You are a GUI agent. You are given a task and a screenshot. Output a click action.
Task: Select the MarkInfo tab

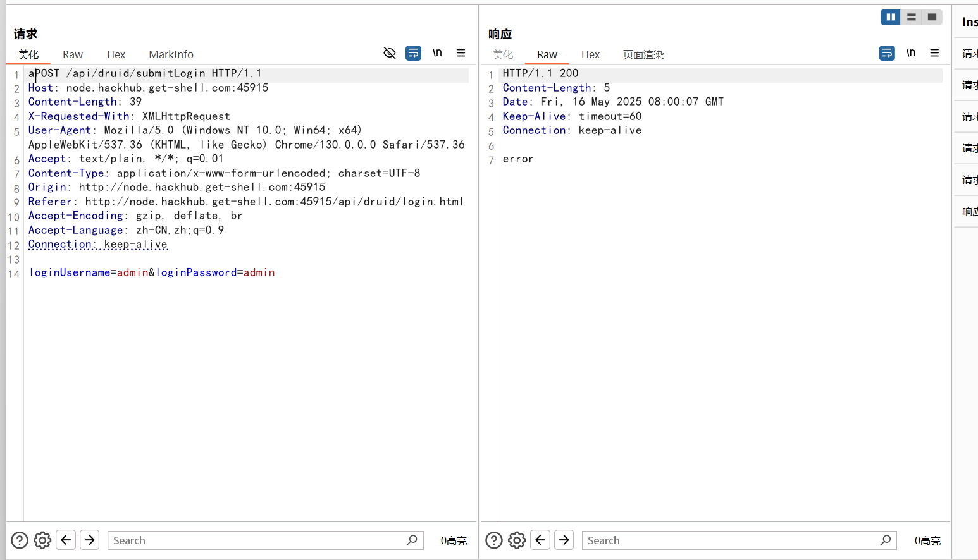[x=170, y=54]
